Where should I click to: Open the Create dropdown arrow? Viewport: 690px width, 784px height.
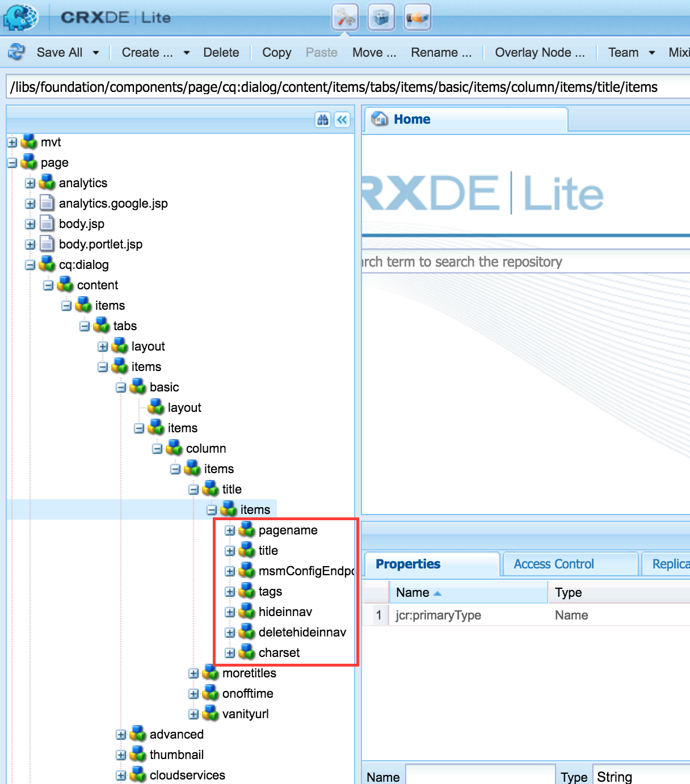coord(186,53)
